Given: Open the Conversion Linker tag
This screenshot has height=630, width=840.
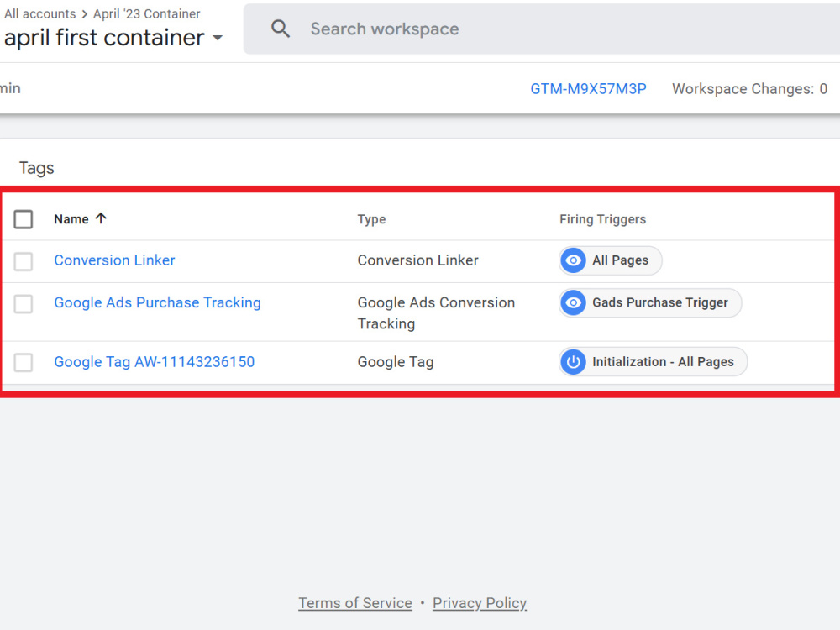Looking at the screenshot, I should [114, 260].
